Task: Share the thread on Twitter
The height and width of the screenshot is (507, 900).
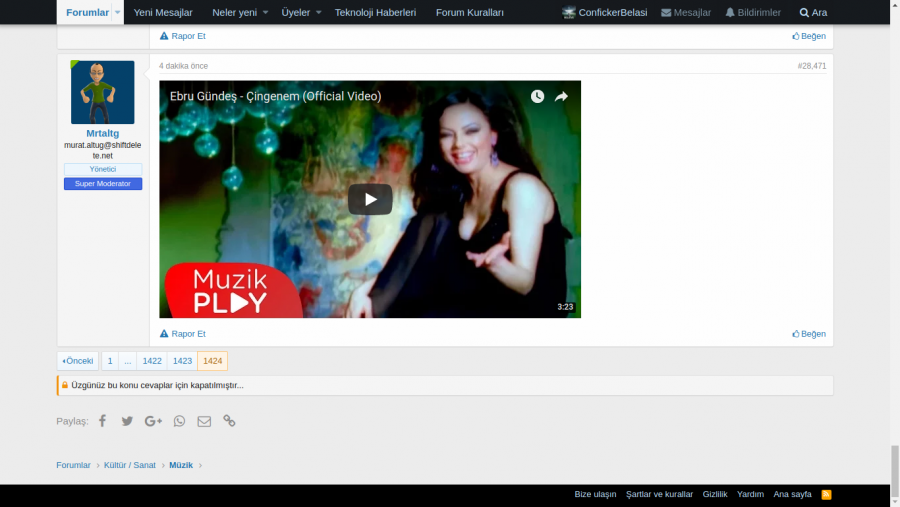Action: click(x=127, y=421)
